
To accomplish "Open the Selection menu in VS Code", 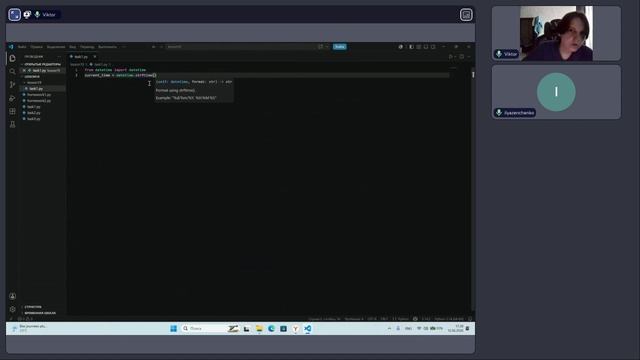I will coord(56,47).
